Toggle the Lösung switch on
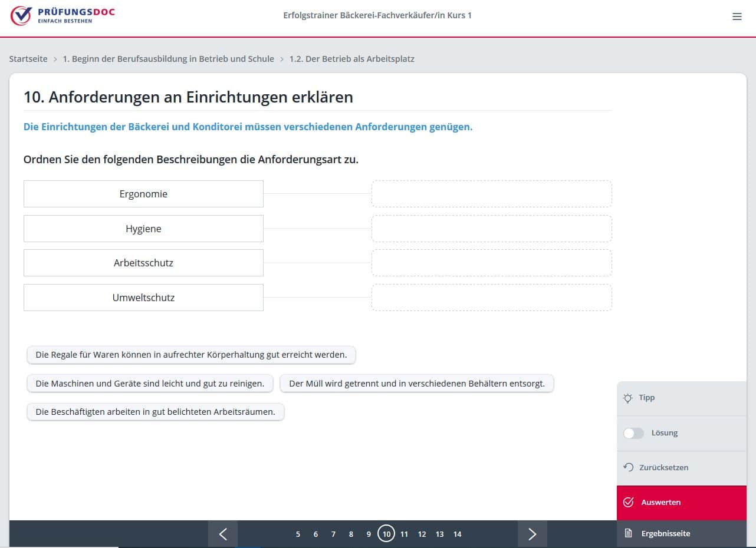756x548 pixels. (x=633, y=433)
